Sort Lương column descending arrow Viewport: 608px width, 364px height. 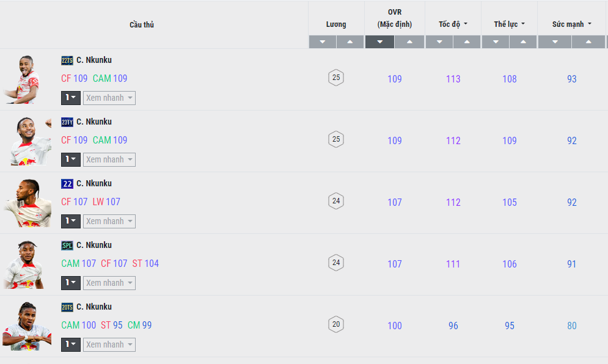pyautogui.click(x=323, y=42)
